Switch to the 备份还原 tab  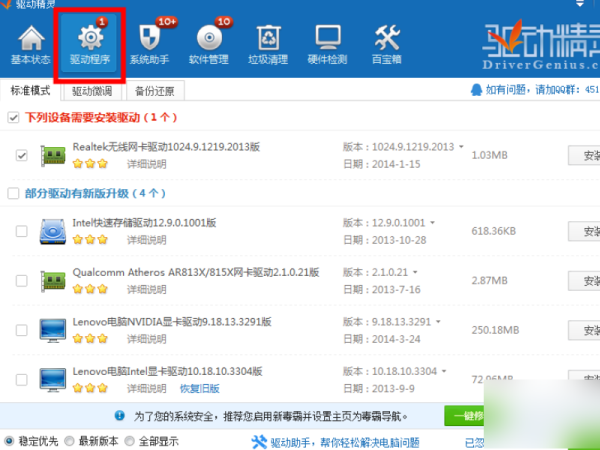pyautogui.click(x=155, y=91)
